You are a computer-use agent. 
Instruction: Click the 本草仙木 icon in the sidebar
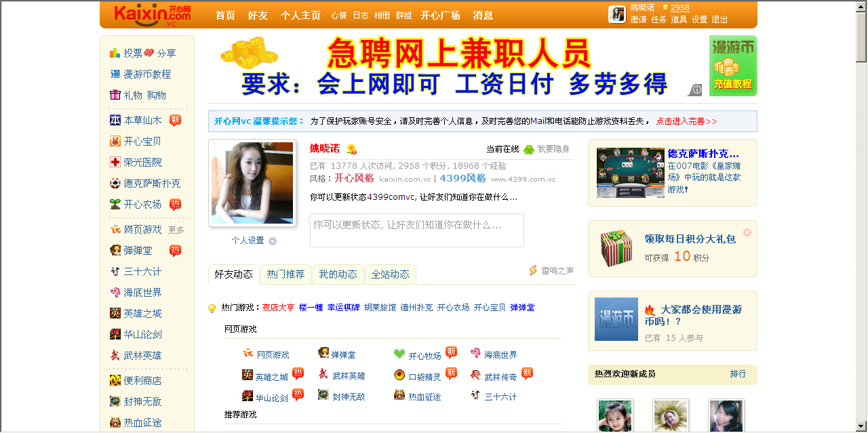[115, 121]
